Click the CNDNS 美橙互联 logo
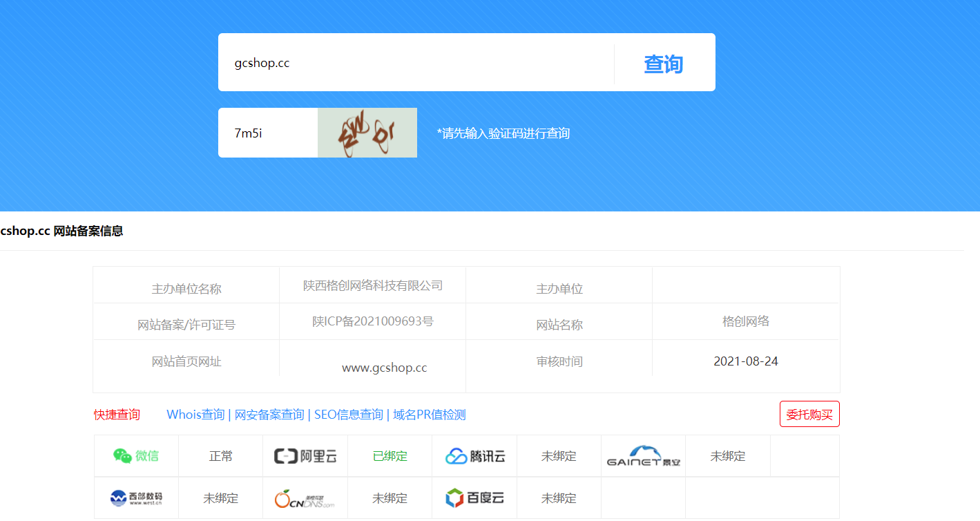980x521 pixels. pos(305,498)
